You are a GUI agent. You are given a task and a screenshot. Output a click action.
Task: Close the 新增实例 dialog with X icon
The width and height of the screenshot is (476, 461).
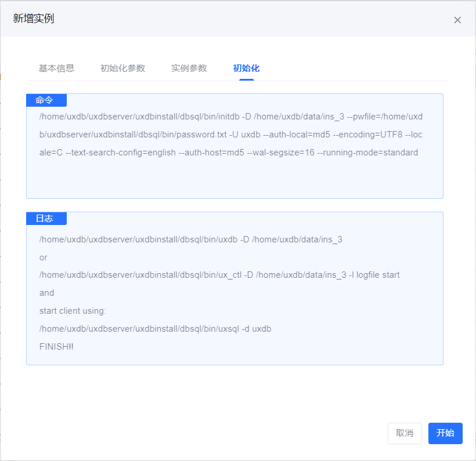[x=457, y=20]
